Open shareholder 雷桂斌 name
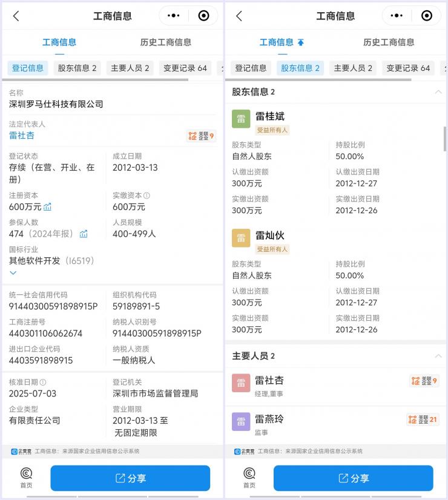The height and width of the screenshot is (500, 448). [x=270, y=116]
